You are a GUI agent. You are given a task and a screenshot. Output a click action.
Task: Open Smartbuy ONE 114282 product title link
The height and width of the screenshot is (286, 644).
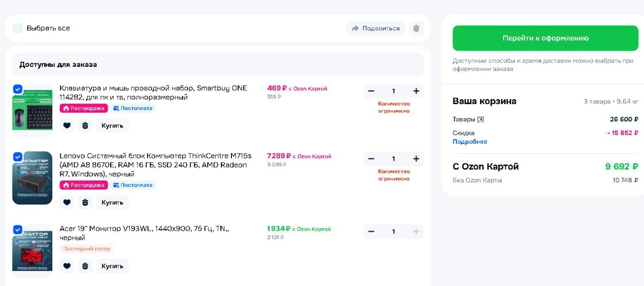pyautogui.click(x=153, y=92)
